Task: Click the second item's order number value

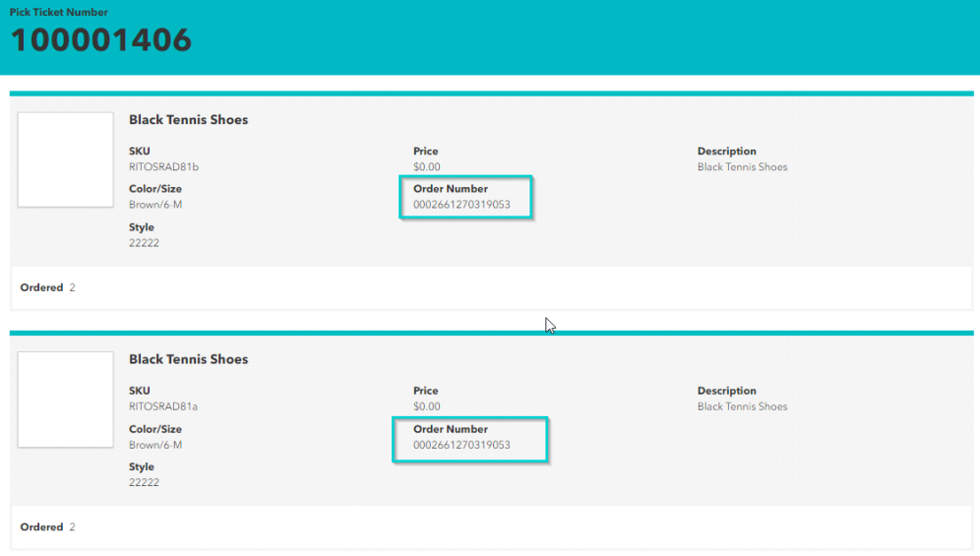Action: click(x=461, y=445)
